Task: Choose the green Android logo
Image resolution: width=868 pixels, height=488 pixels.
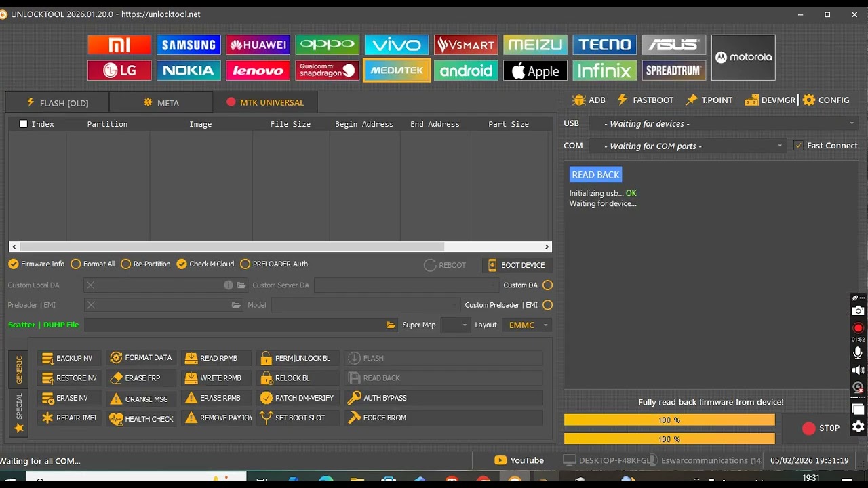Action: (x=466, y=70)
